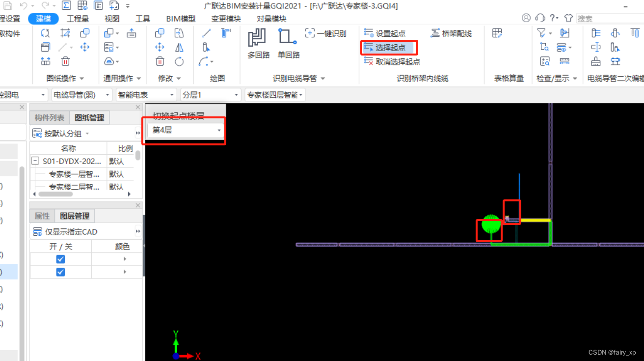Click the upload/export icon in 通用操作 group
Screen dimensions: 644x361
(132, 33)
